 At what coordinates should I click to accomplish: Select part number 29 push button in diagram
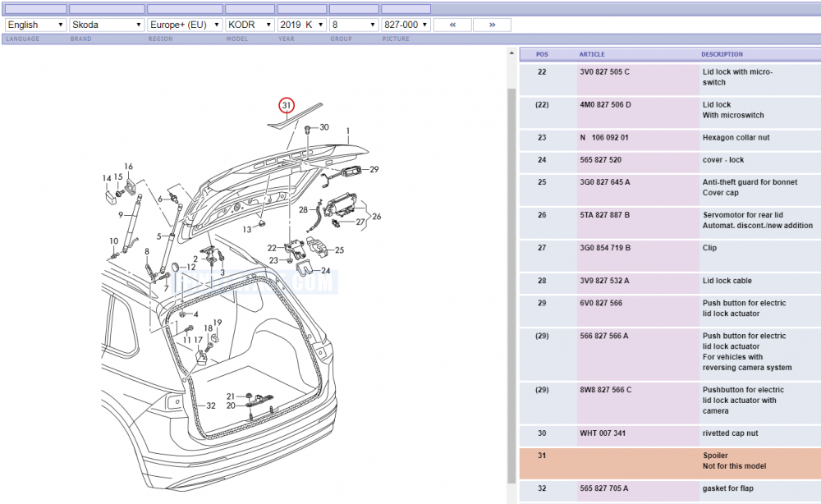[x=374, y=170]
